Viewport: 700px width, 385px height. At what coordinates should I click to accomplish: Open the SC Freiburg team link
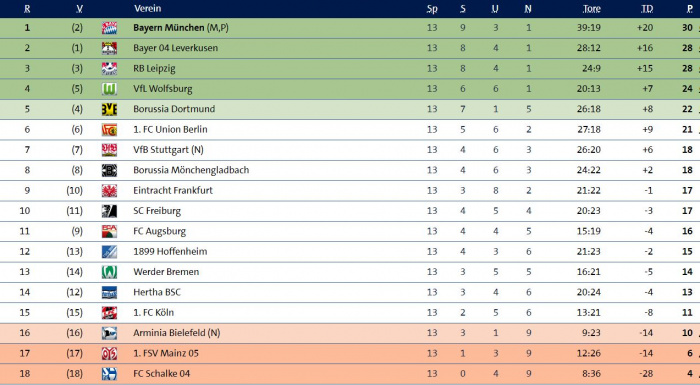point(157,211)
